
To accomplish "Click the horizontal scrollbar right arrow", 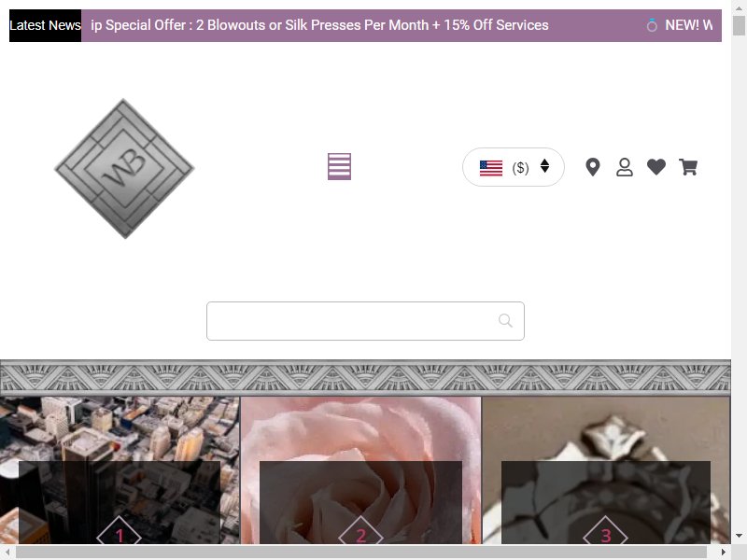I will pos(724,552).
